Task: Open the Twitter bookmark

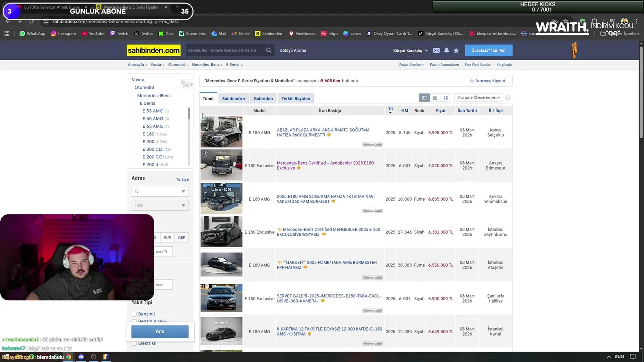Action: [143, 34]
